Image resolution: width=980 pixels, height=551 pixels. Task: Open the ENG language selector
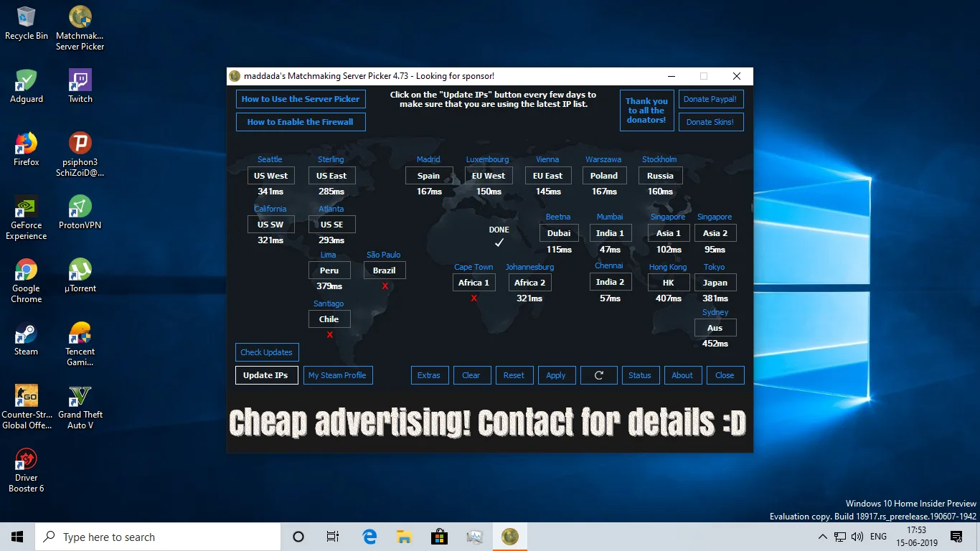point(879,536)
